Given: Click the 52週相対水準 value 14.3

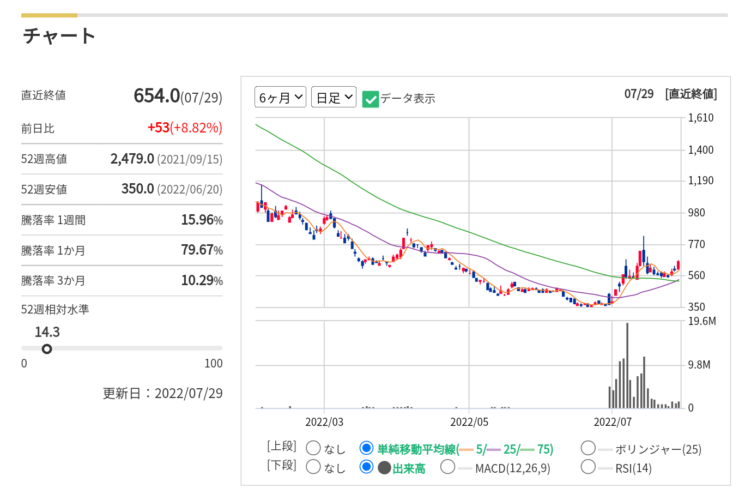Looking at the screenshot, I should pos(47,332).
